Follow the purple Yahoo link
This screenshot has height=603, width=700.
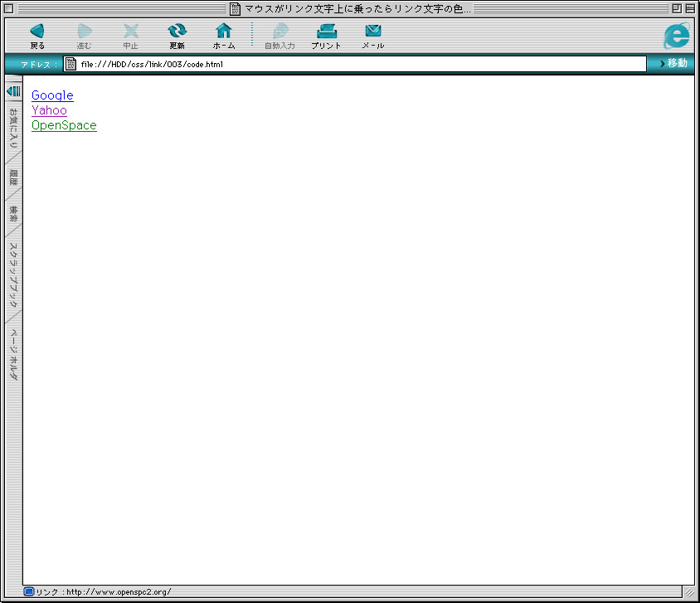49,110
